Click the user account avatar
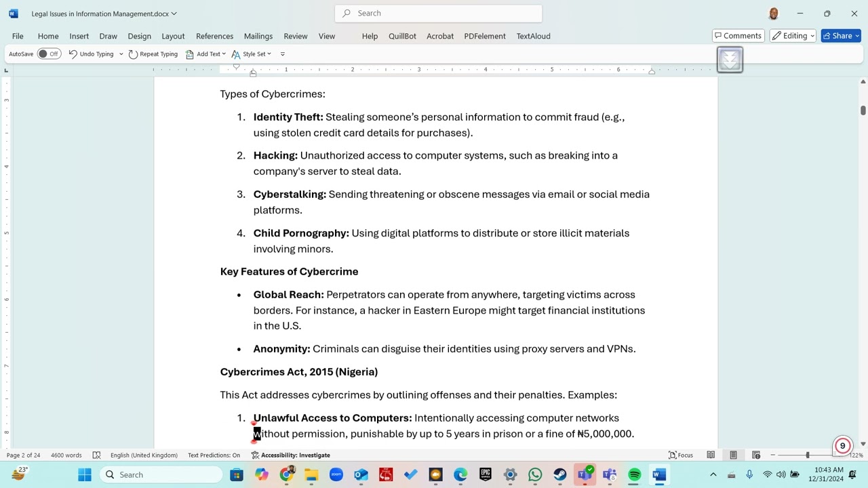The image size is (868, 488). 774,14
